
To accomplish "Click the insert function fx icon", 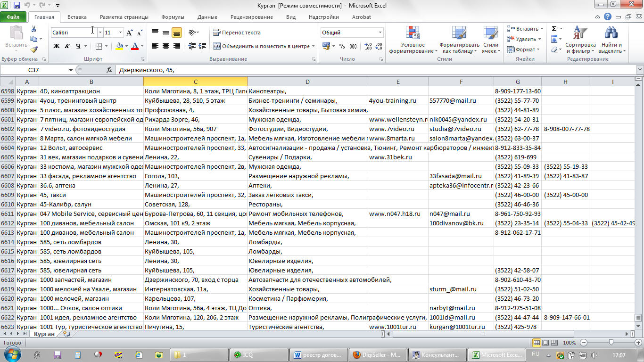I will click(109, 70).
